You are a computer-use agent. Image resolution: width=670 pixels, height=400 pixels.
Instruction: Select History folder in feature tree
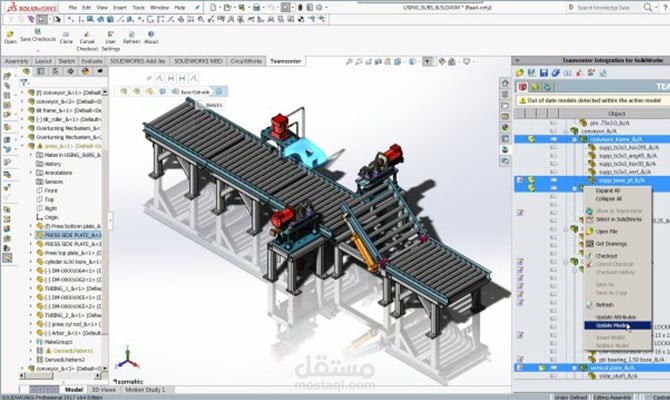point(53,164)
